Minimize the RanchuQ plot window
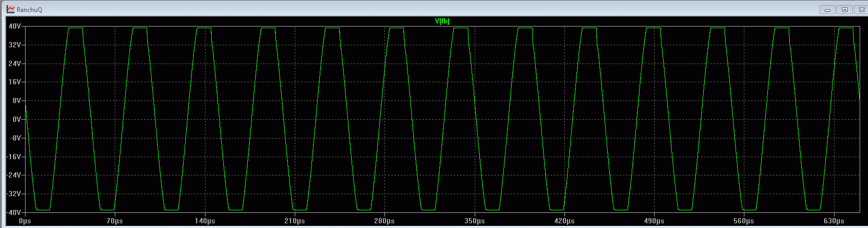 [827, 10]
